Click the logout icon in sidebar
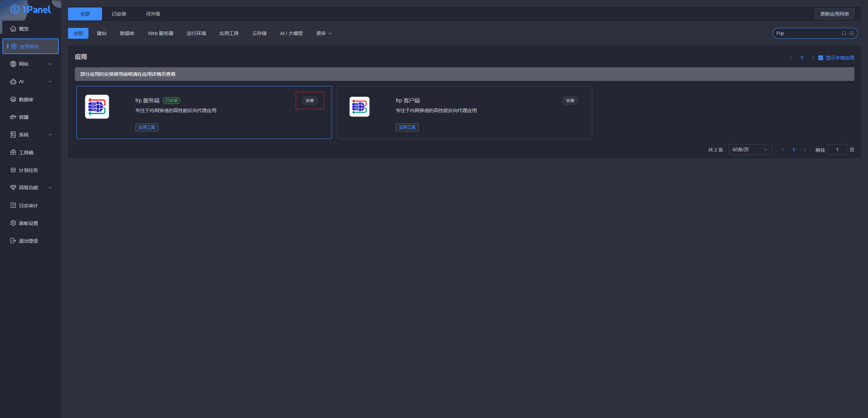Image resolution: width=868 pixels, height=418 pixels. tap(13, 241)
